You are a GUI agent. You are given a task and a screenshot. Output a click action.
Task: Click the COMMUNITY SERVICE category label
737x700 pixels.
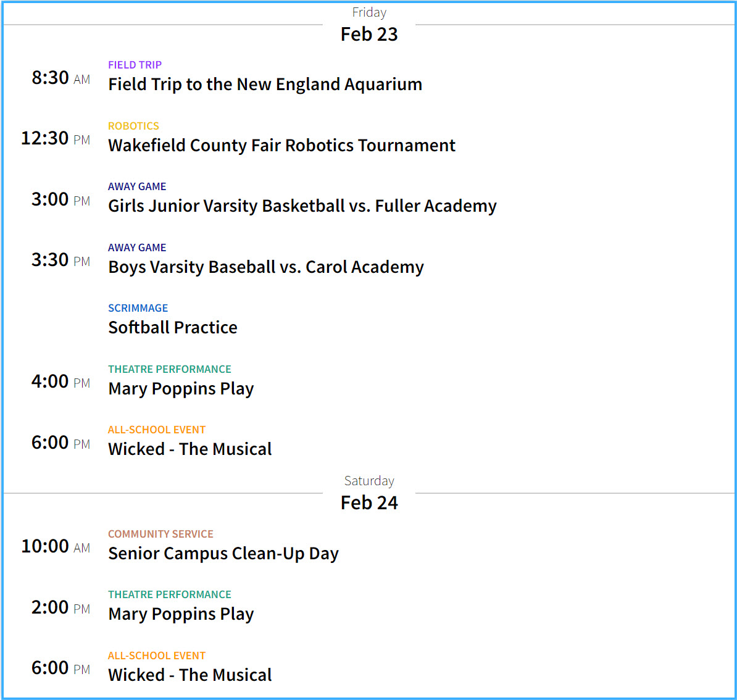coord(160,534)
